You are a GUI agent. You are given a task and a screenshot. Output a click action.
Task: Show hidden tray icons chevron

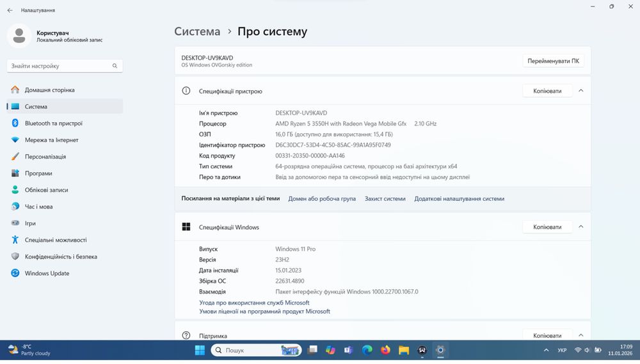546,350
